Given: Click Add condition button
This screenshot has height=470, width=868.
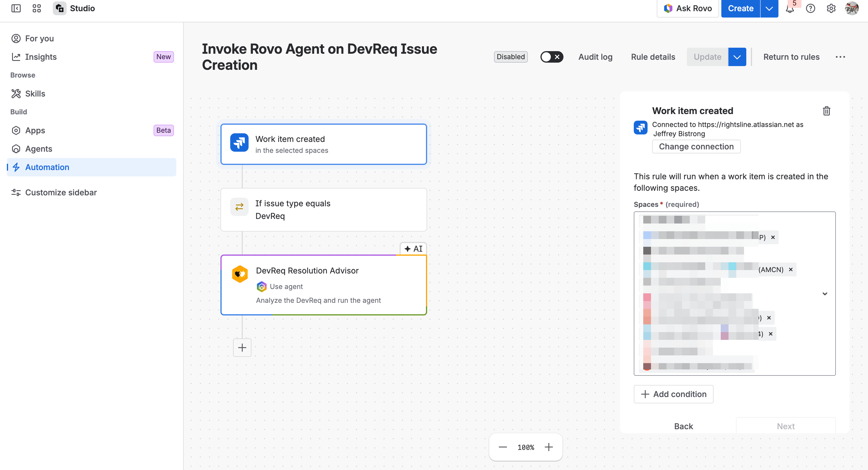Looking at the screenshot, I should (x=674, y=394).
